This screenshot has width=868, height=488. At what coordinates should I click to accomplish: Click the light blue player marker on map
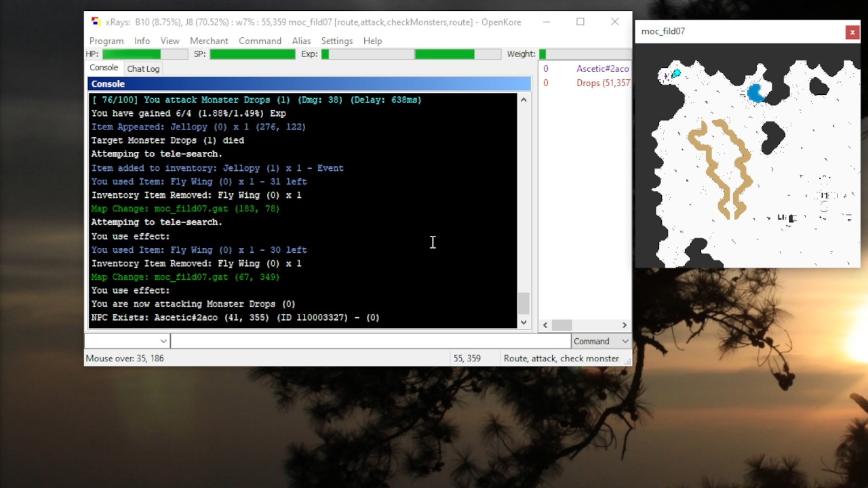[676, 73]
